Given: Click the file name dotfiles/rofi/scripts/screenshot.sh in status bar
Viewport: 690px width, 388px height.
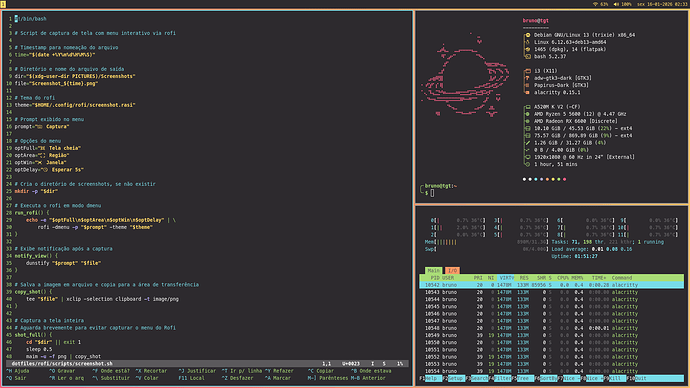Looking at the screenshot, I should [62, 364].
